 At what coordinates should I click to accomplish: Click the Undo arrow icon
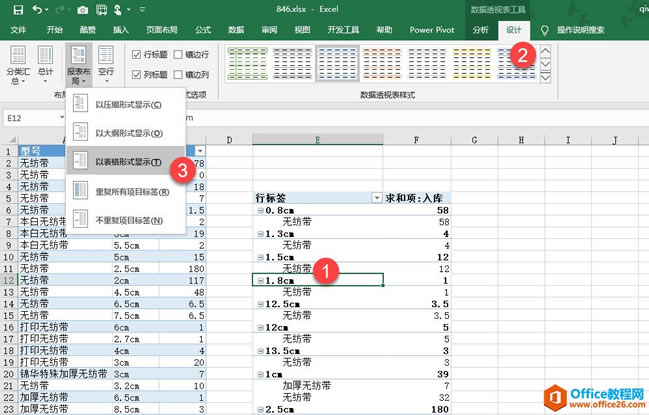pos(37,9)
